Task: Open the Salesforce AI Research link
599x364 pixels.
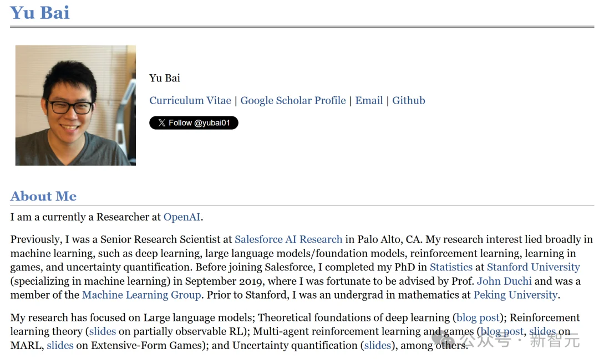Action: click(288, 239)
